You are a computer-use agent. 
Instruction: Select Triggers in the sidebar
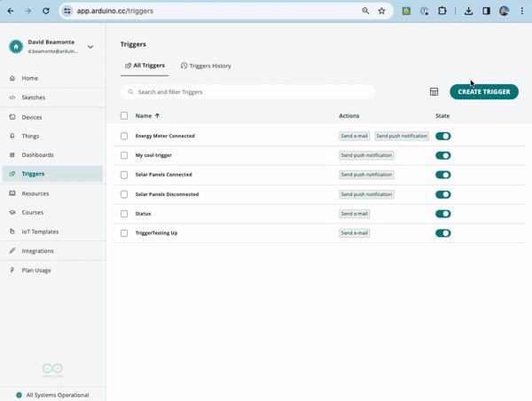click(x=53, y=174)
